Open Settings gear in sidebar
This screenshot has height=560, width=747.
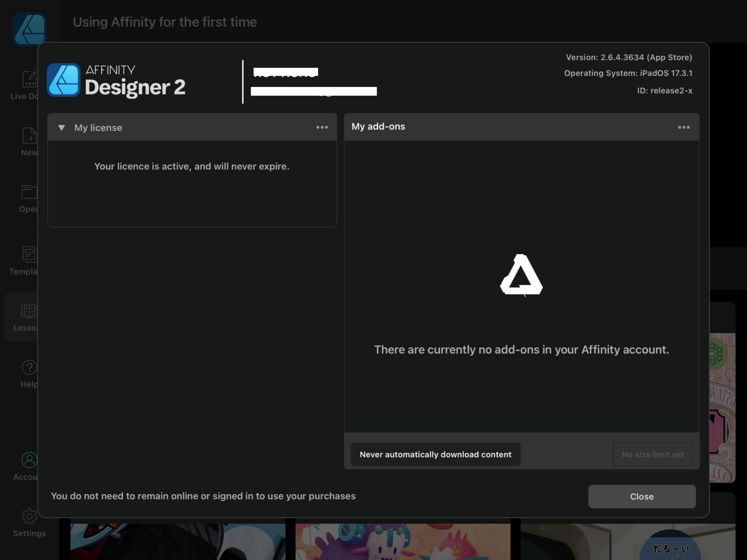click(x=29, y=517)
